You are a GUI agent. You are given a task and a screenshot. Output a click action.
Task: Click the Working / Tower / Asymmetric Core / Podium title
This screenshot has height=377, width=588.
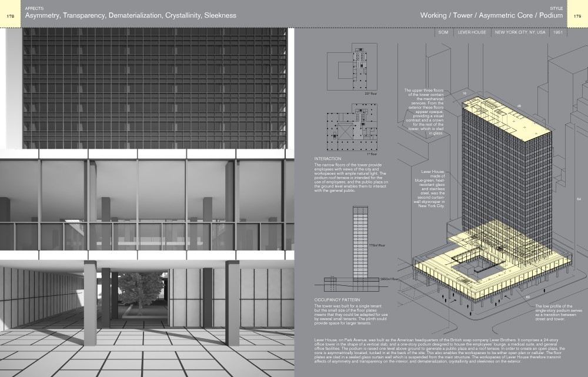492,16
